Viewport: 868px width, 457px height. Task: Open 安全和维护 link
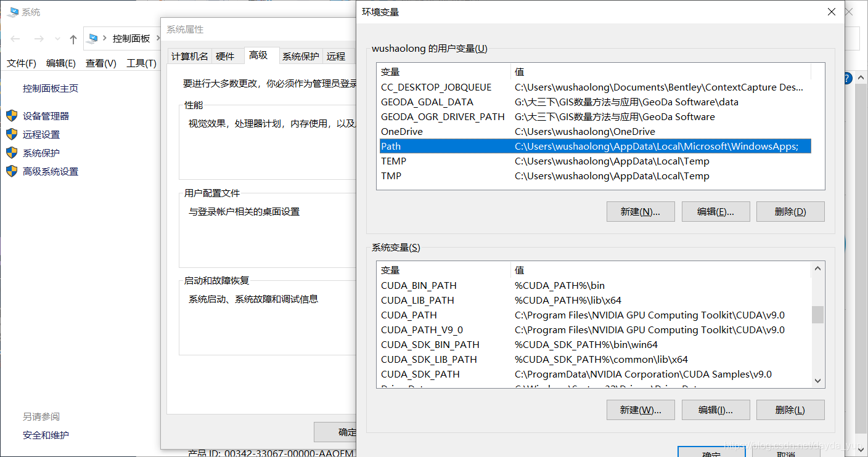(46, 435)
